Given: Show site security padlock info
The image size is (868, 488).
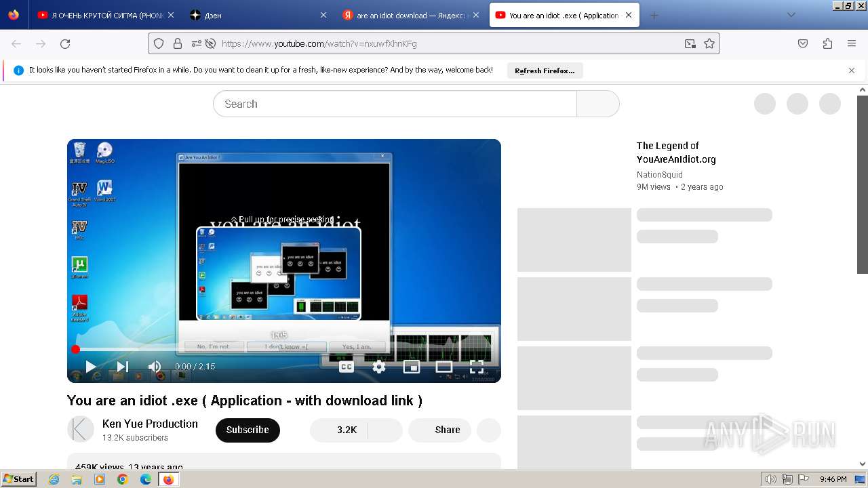Looking at the screenshot, I should coord(178,43).
